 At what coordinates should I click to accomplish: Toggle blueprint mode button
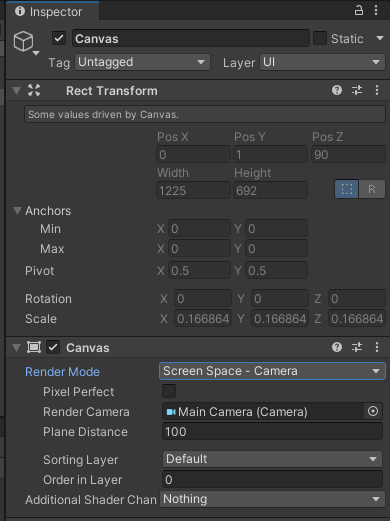pyautogui.click(x=347, y=189)
